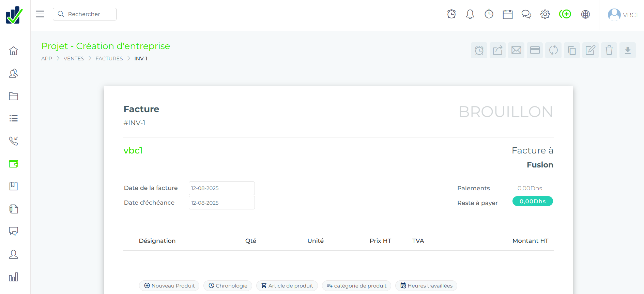Clone invoice using the copy icon
This screenshot has width=644, height=294.
[x=572, y=50]
